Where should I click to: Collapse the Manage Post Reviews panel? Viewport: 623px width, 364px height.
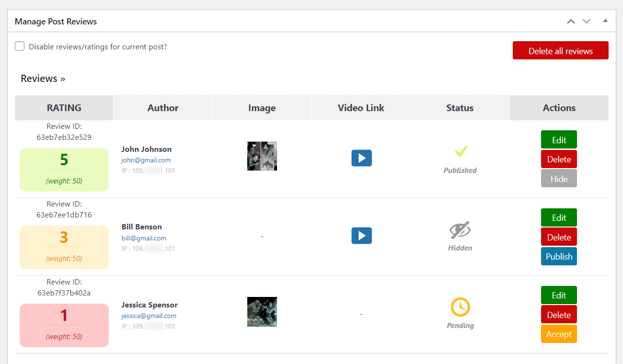pyautogui.click(x=605, y=21)
